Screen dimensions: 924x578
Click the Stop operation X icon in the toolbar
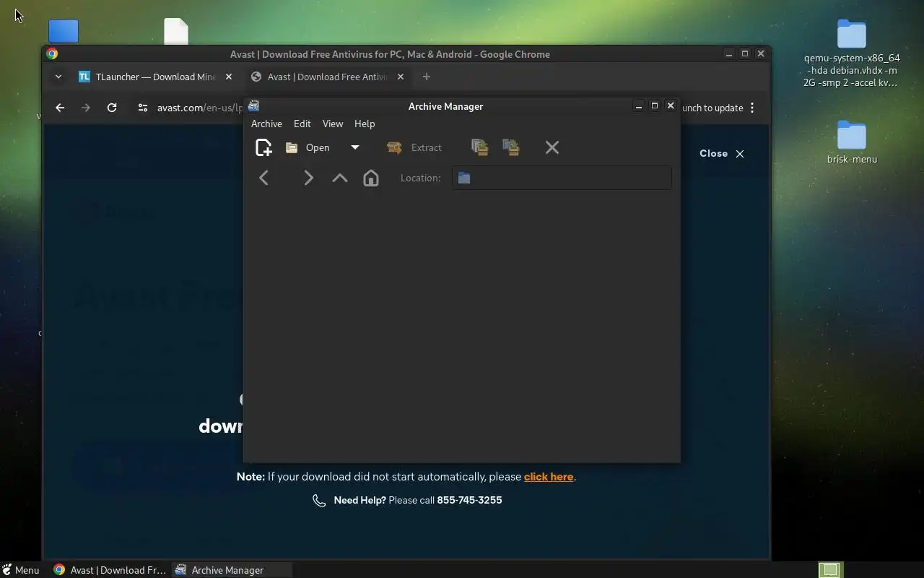552,147
